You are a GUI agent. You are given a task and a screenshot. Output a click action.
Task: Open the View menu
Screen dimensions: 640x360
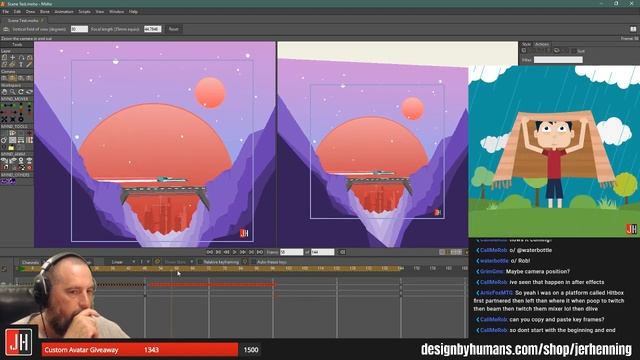100,12
